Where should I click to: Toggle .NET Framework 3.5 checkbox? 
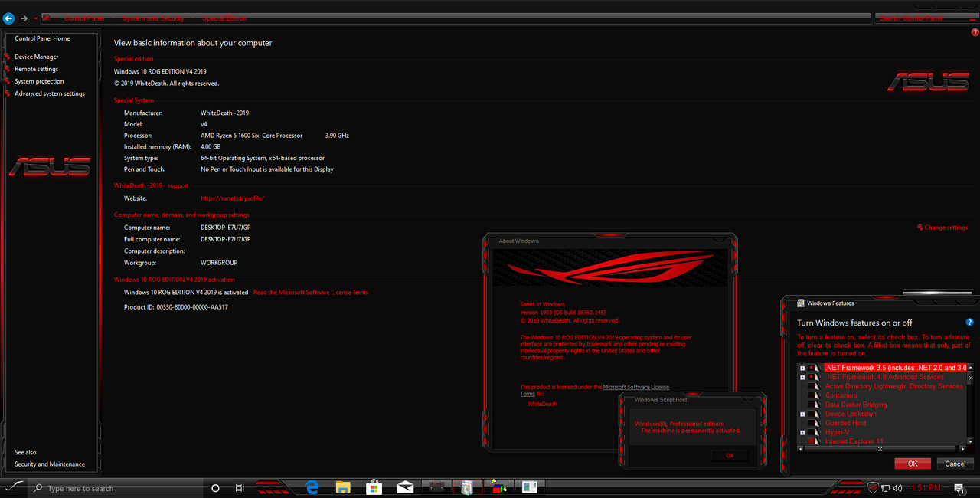click(x=811, y=368)
